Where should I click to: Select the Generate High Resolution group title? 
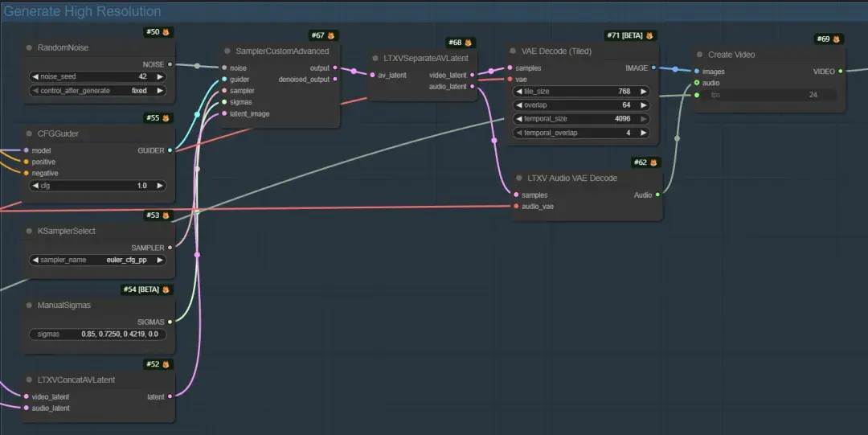pos(83,11)
